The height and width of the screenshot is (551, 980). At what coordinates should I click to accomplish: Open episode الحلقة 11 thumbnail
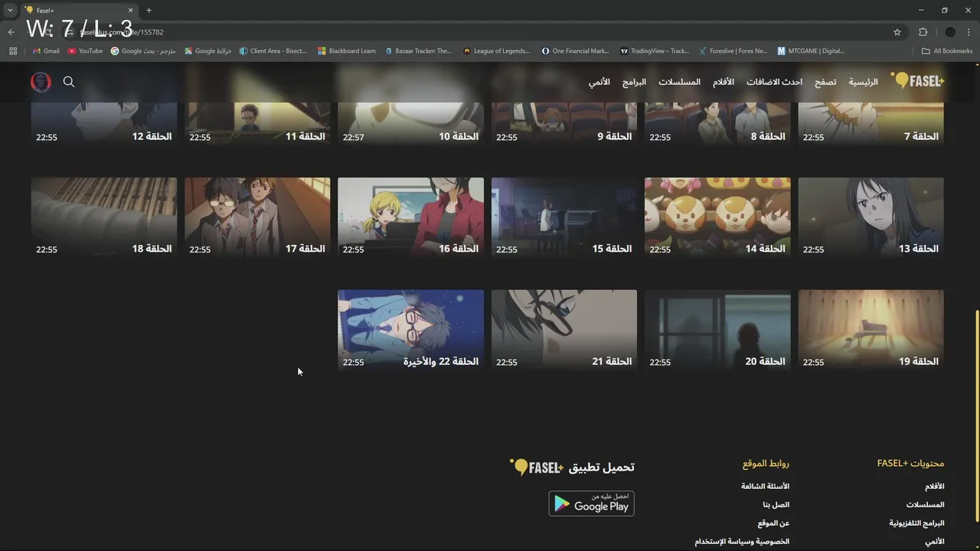pyautogui.click(x=257, y=122)
